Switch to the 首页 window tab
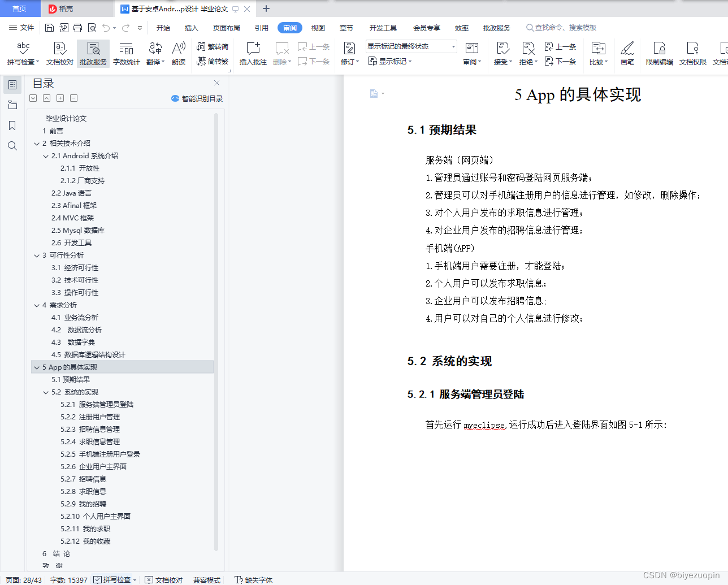The height and width of the screenshot is (585, 728). (x=20, y=8)
